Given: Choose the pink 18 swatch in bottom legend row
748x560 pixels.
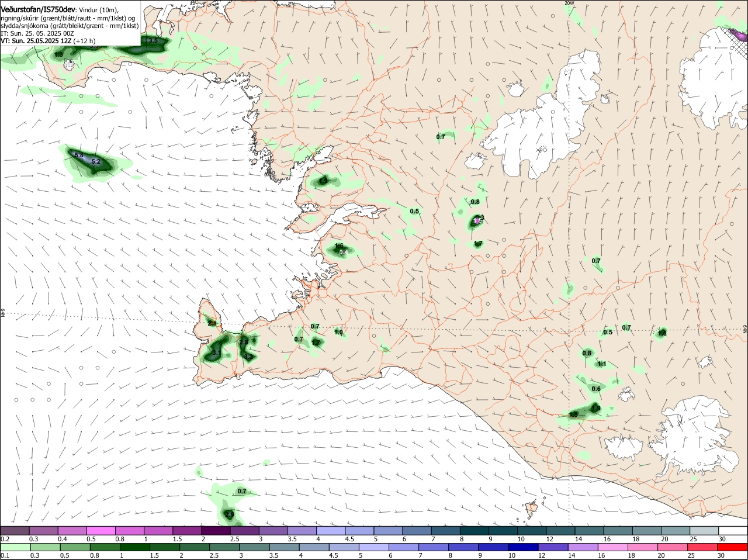Looking at the screenshot, I should point(643,547).
